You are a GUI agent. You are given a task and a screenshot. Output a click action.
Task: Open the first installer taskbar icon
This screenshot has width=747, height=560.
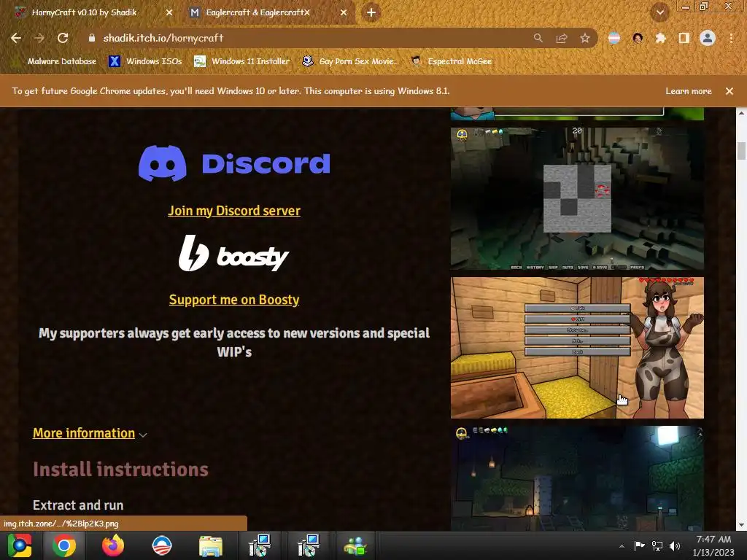[x=259, y=545]
